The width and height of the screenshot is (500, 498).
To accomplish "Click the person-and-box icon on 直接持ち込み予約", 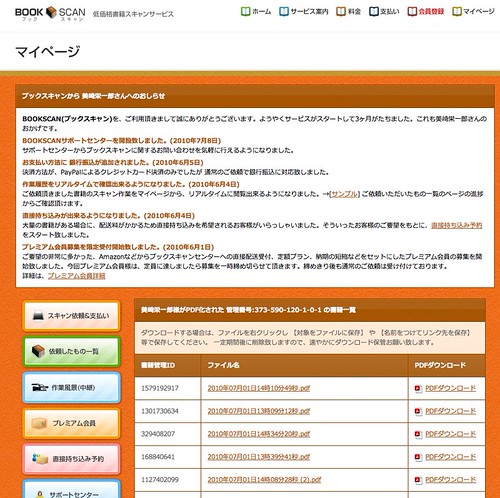I will 40,459.
